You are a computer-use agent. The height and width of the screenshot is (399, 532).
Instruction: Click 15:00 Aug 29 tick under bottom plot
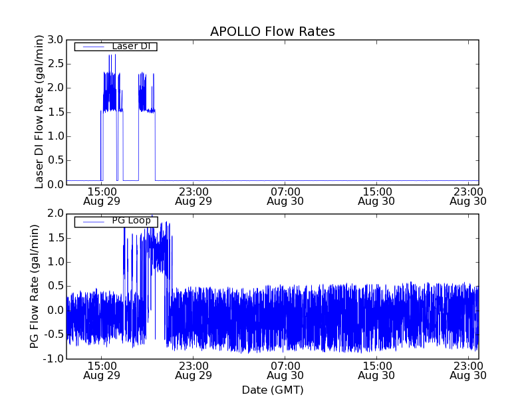pos(101,370)
